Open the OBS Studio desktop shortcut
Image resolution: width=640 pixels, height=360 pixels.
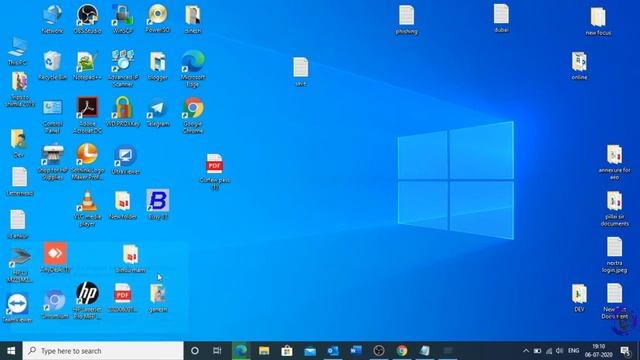click(x=87, y=18)
